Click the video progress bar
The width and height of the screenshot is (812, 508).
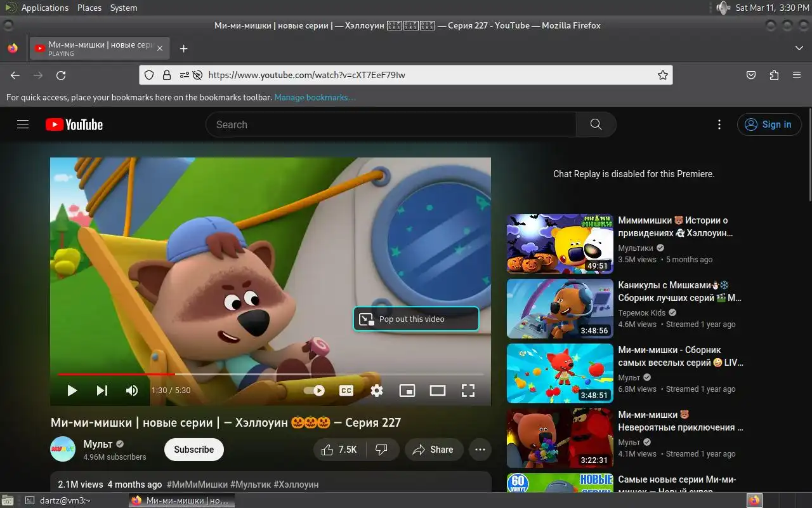pyautogui.click(x=270, y=375)
